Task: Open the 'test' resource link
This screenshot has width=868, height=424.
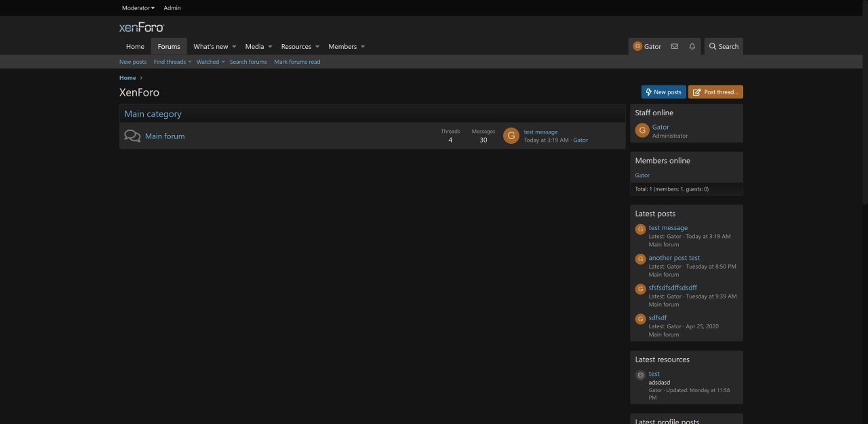Action: pyautogui.click(x=654, y=374)
